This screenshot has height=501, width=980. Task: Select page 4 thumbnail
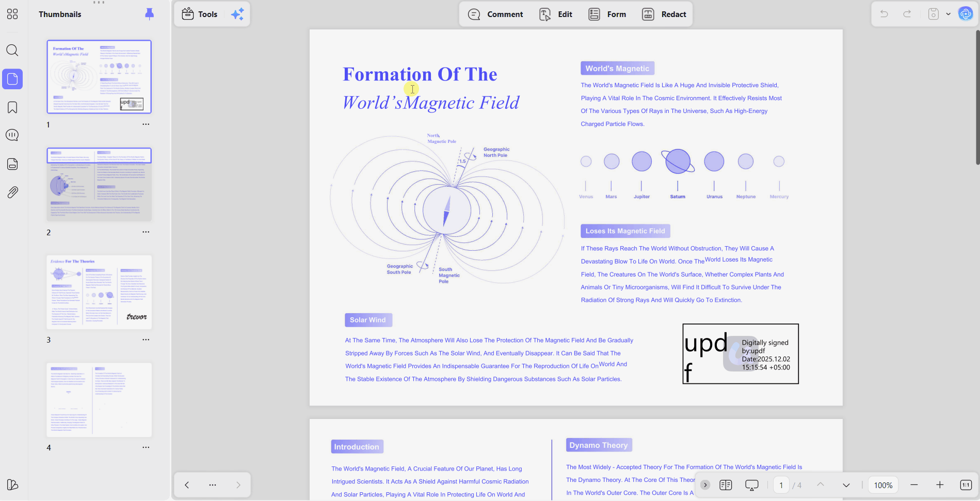tap(99, 400)
